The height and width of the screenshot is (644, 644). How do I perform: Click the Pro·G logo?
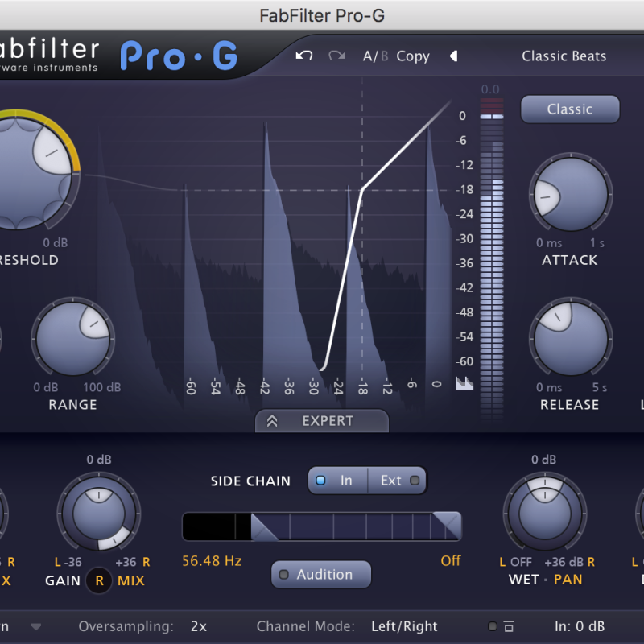click(x=179, y=56)
